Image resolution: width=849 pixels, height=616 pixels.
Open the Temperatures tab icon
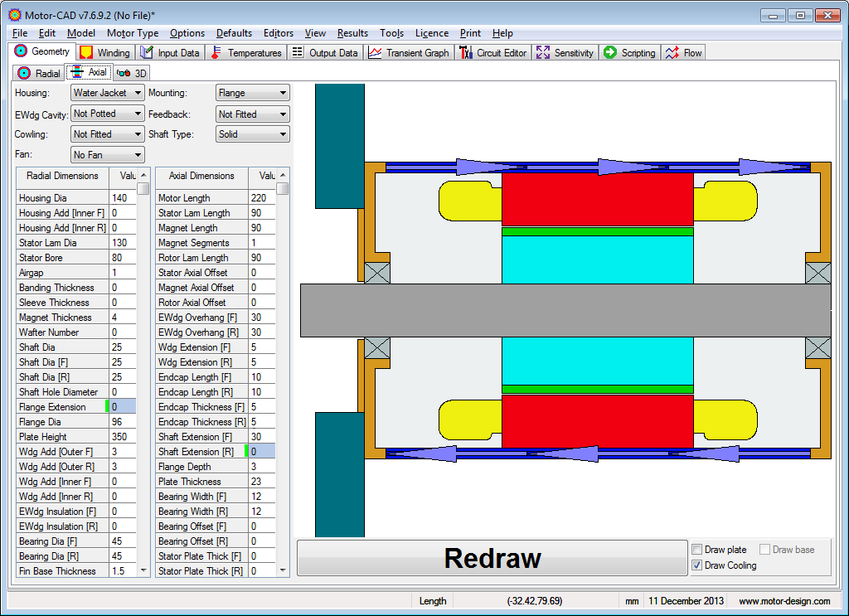216,53
